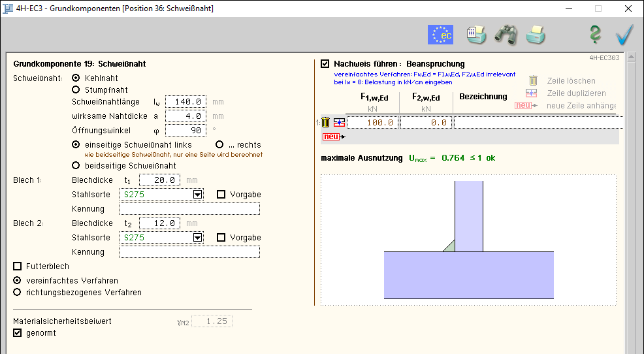Click the Schweißnahtlänge input field
The height and width of the screenshot is (354, 644).
(186, 102)
